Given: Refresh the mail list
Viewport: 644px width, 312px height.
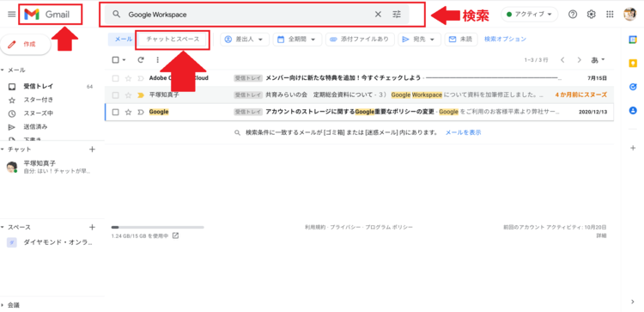Looking at the screenshot, I should [x=141, y=60].
